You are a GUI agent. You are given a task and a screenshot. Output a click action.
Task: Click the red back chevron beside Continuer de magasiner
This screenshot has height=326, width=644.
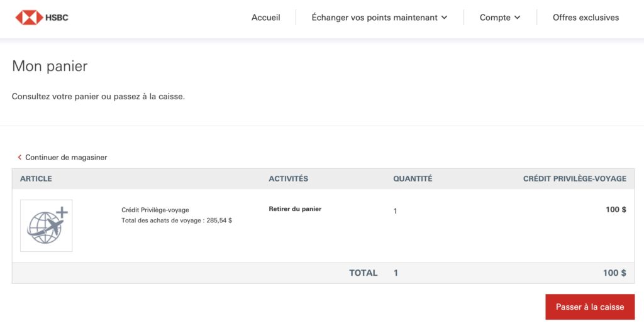[x=19, y=158]
